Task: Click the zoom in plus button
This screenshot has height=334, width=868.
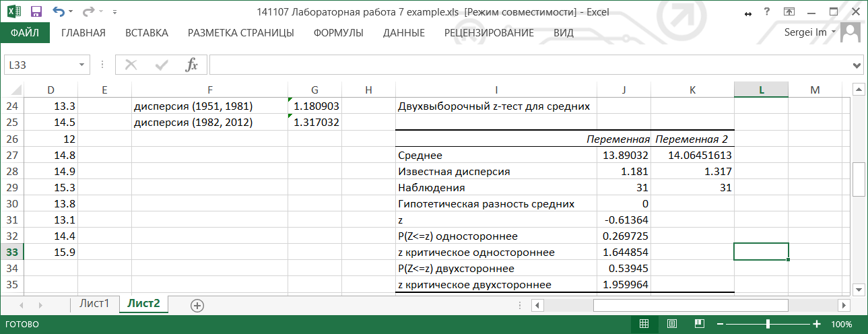Action: [x=817, y=325]
